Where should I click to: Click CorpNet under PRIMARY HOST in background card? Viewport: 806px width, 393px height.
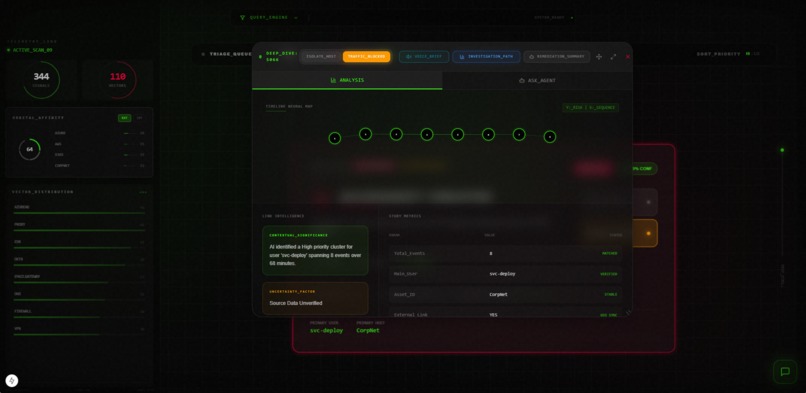click(x=368, y=330)
